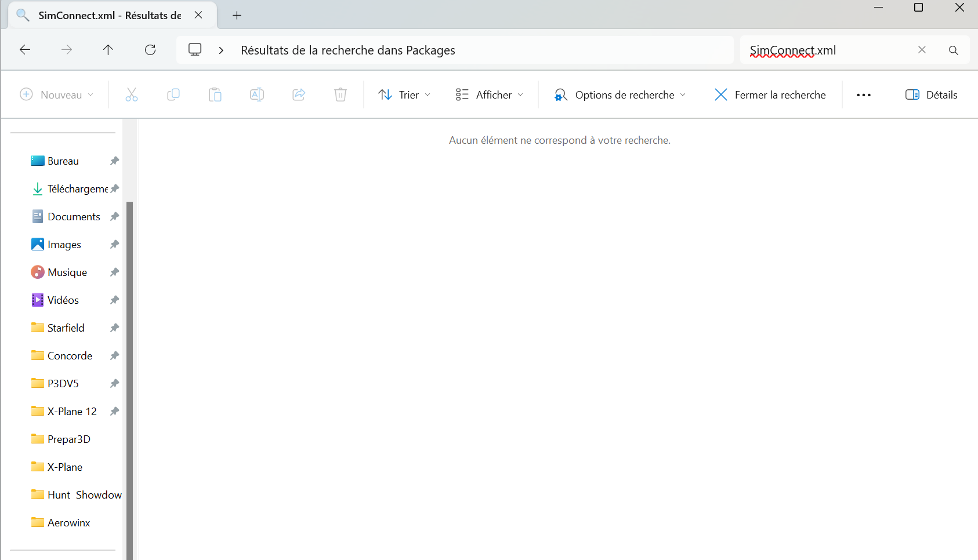Click the Copy icon
Viewport: 978px width, 560px height.
[173, 94]
